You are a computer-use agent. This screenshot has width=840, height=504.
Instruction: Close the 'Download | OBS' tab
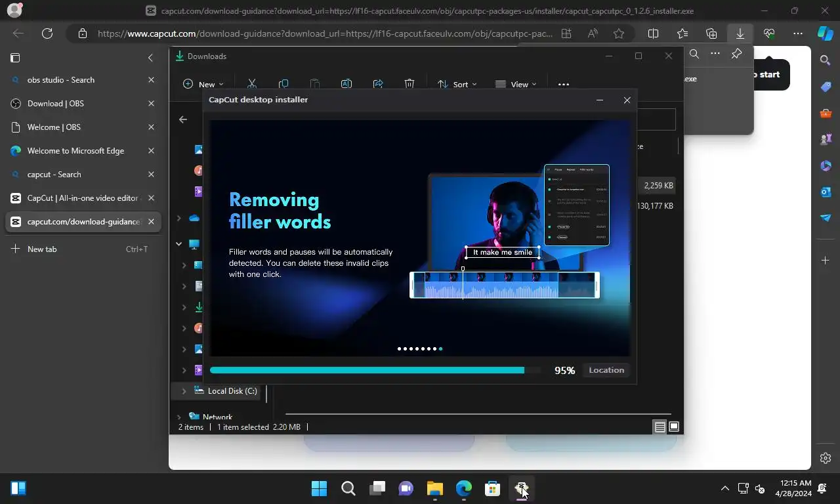pyautogui.click(x=151, y=104)
